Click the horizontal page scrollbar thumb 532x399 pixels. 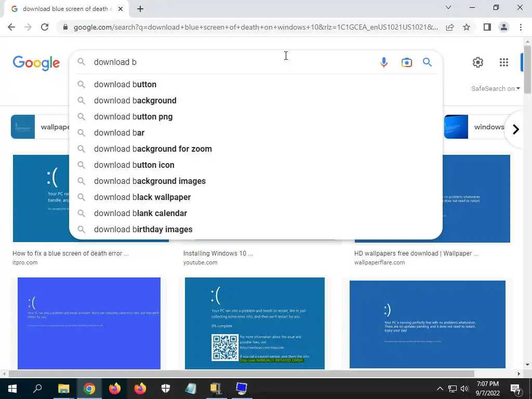pos(241,374)
